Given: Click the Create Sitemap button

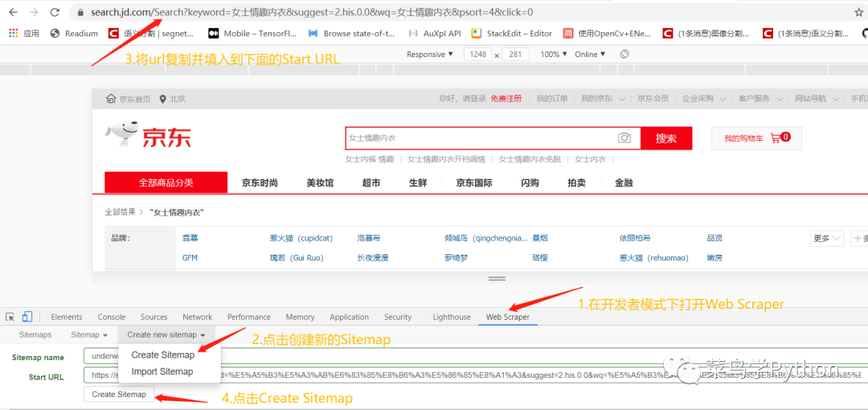Looking at the screenshot, I should pos(118,395).
